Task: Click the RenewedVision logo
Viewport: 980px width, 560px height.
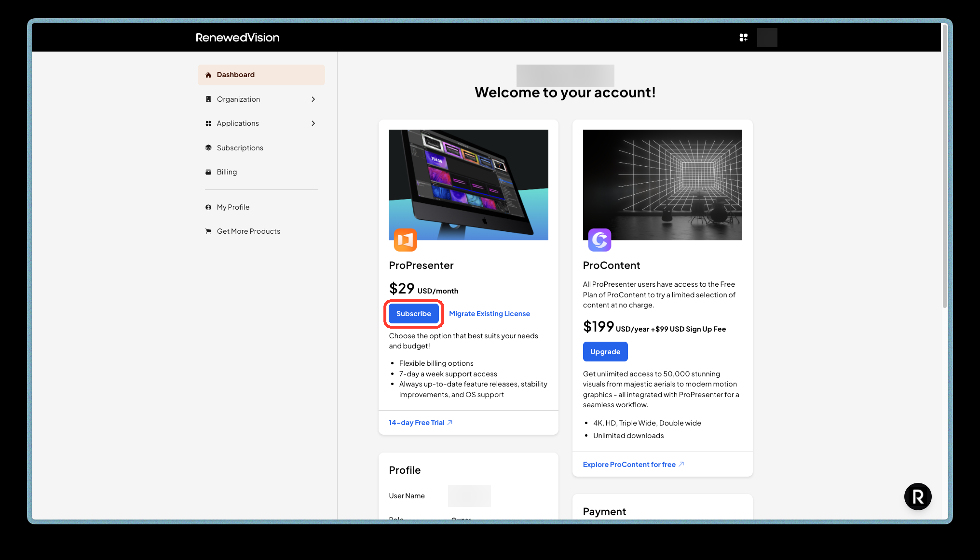Action: (x=237, y=38)
